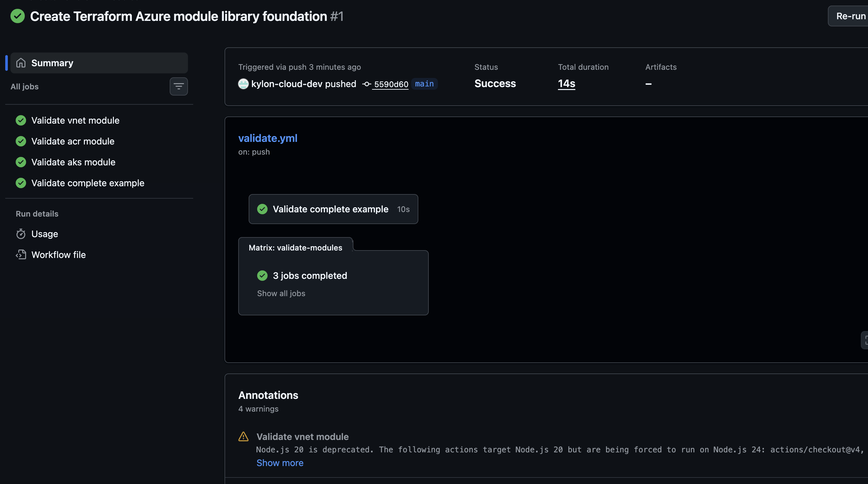Click run title Create Terraform Azure module library
This screenshot has height=484, width=868.
(x=178, y=16)
